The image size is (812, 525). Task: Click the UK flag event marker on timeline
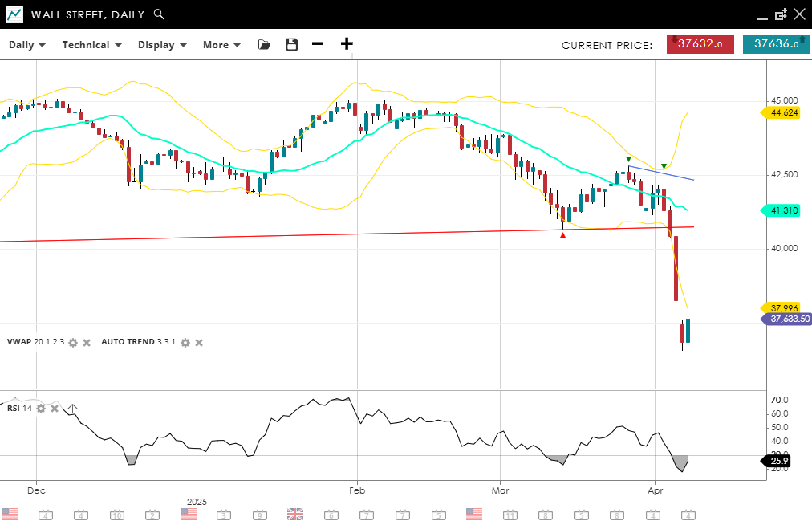click(x=295, y=514)
